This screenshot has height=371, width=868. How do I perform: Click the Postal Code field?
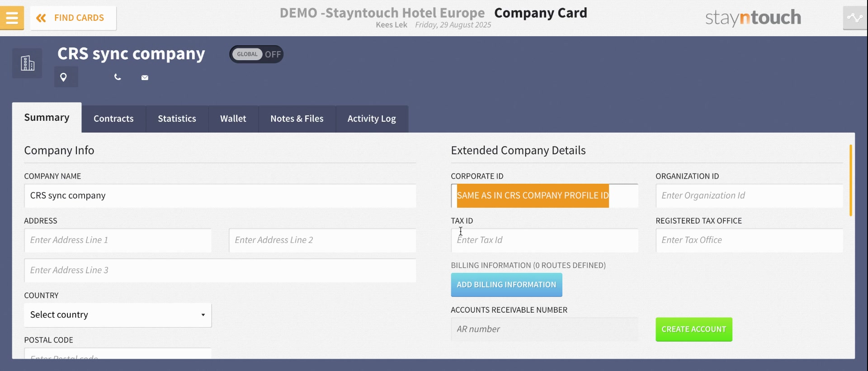(x=118, y=353)
